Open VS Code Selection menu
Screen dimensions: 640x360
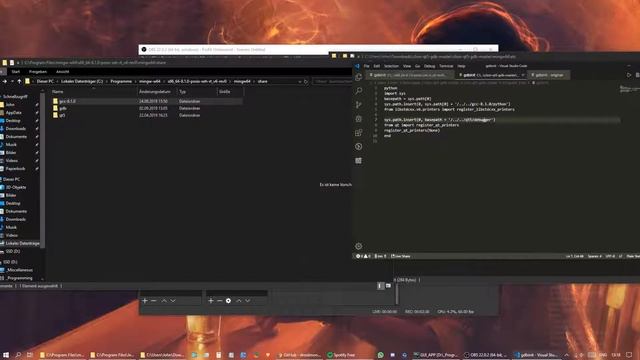tap(391, 66)
